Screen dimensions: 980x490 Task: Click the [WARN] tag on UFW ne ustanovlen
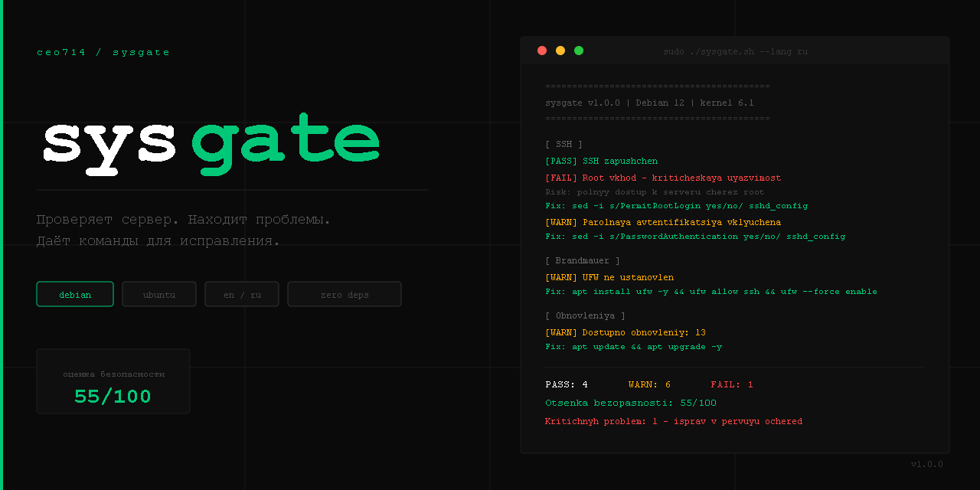tap(561, 277)
